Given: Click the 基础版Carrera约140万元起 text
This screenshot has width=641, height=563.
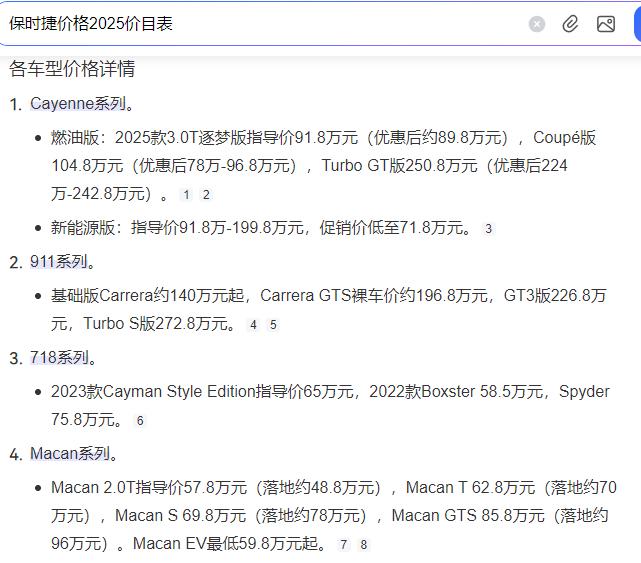Looking at the screenshot, I should pyautogui.click(x=148, y=295).
